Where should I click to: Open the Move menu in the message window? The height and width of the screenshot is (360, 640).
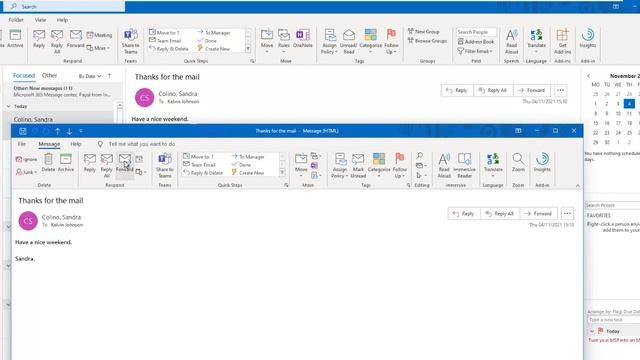coord(301,165)
